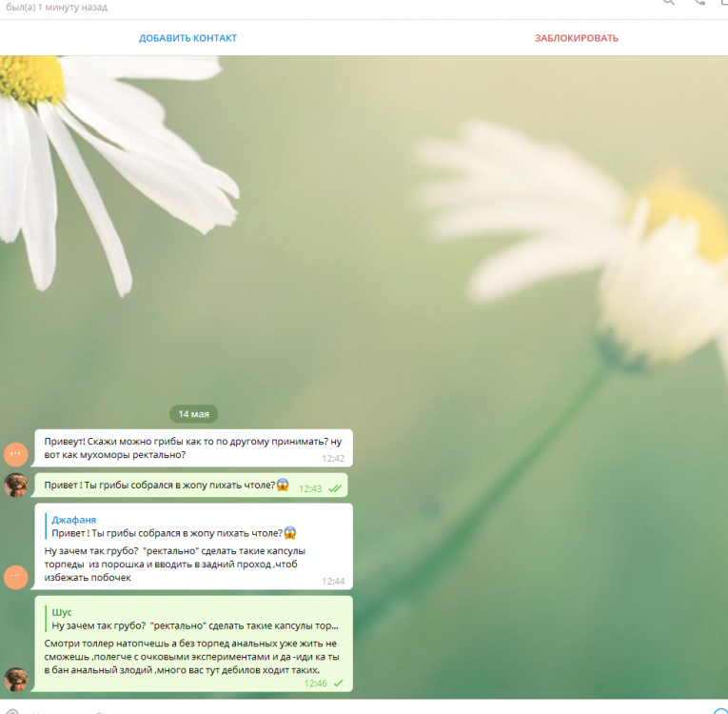728x714 pixels.
Task: Click the scream emoji in 12:43 message
Action: (x=283, y=485)
